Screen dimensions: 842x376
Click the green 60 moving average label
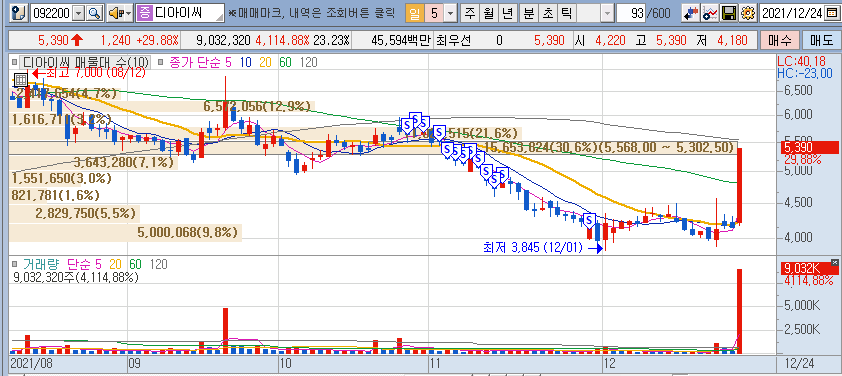[285, 62]
